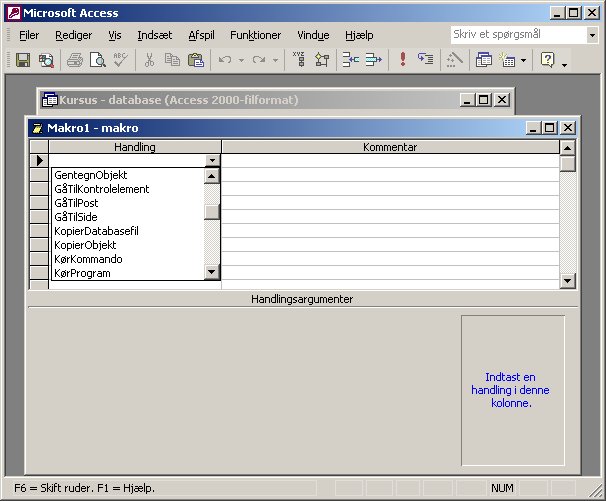Select GåTilSide from the action list
606x501 pixels.
128,217
